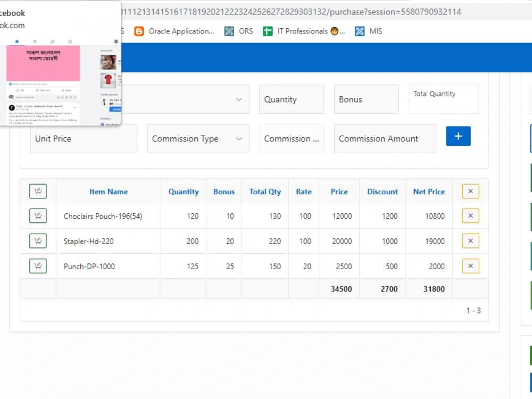
Task: Sort by Quantity column header
Action: [184, 192]
